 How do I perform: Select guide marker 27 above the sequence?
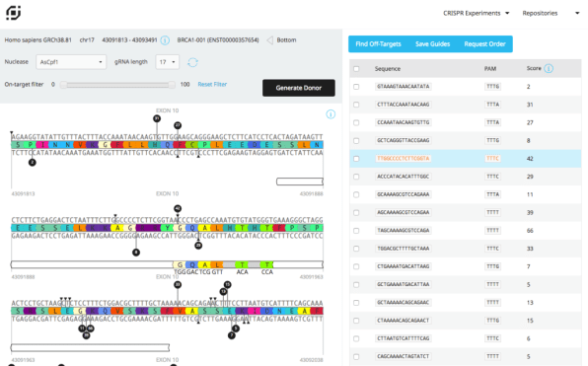178,125
